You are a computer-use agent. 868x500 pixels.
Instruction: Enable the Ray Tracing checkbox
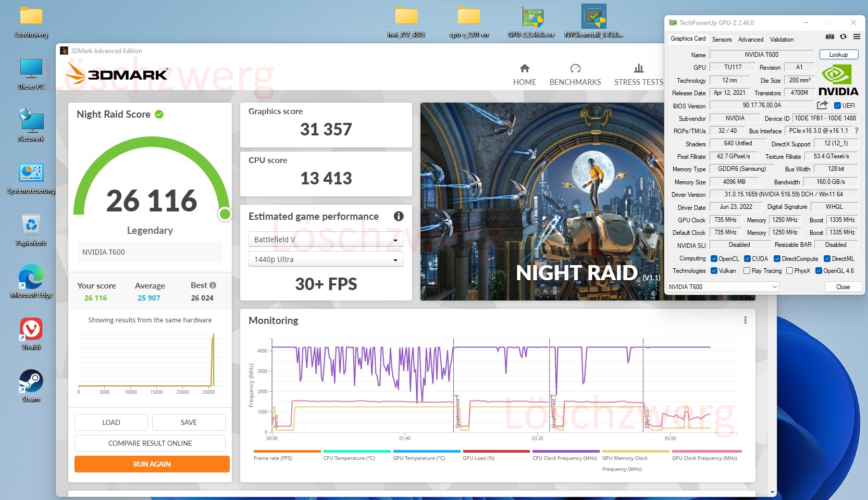coord(747,271)
